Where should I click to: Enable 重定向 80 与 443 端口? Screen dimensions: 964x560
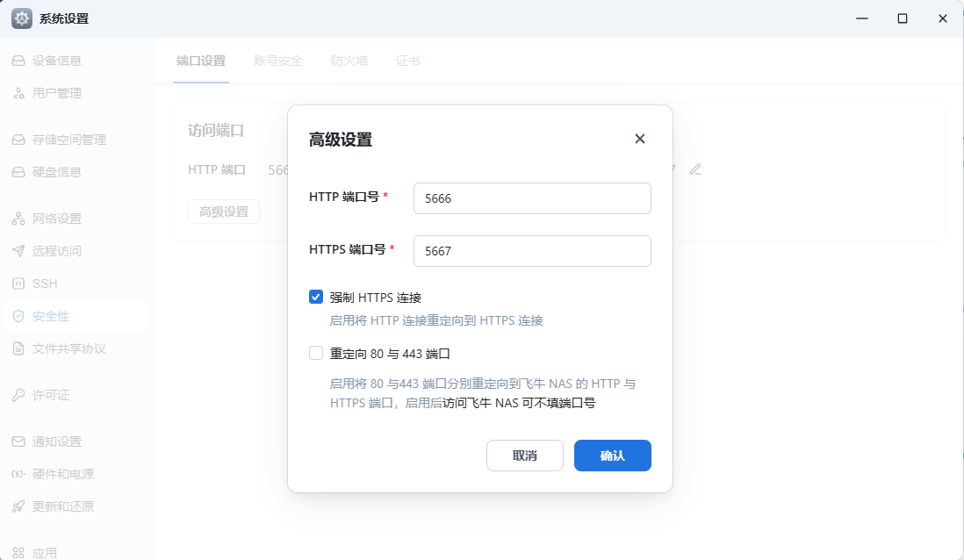[x=316, y=352]
